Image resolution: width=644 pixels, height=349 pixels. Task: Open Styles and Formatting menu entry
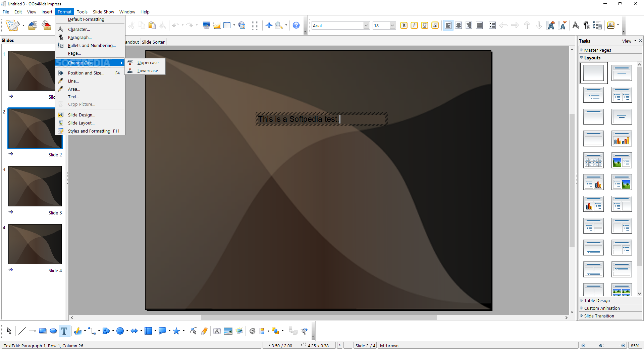point(90,131)
